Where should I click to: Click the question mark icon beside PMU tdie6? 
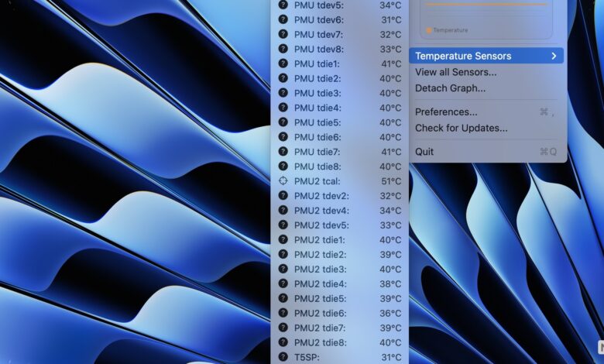[x=283, y=137]
